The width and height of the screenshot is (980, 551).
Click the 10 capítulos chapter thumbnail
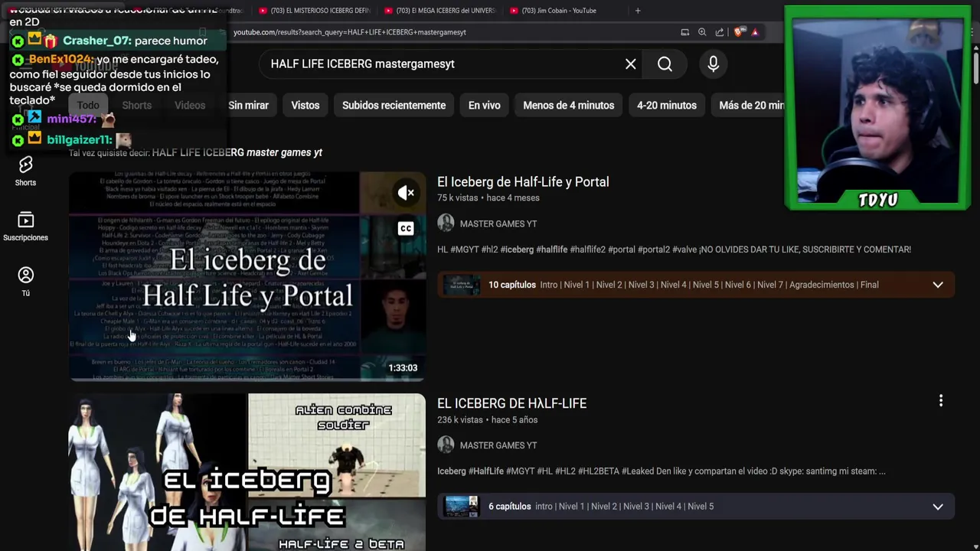(x=462, y=285)
